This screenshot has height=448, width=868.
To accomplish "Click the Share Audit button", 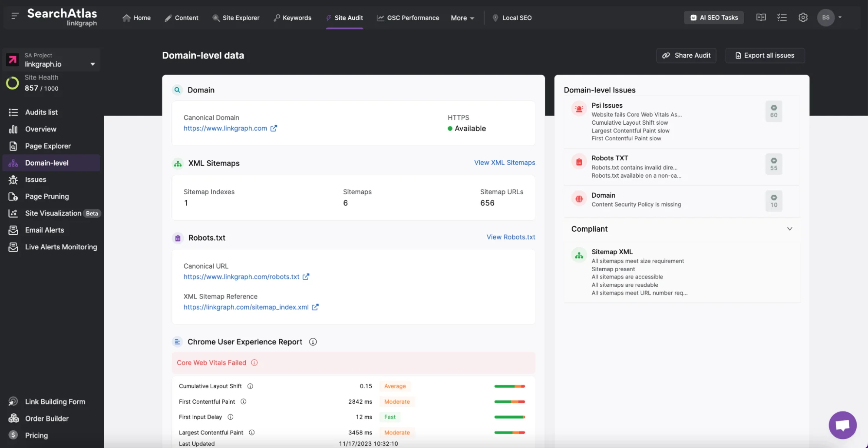I will [686, 55].
